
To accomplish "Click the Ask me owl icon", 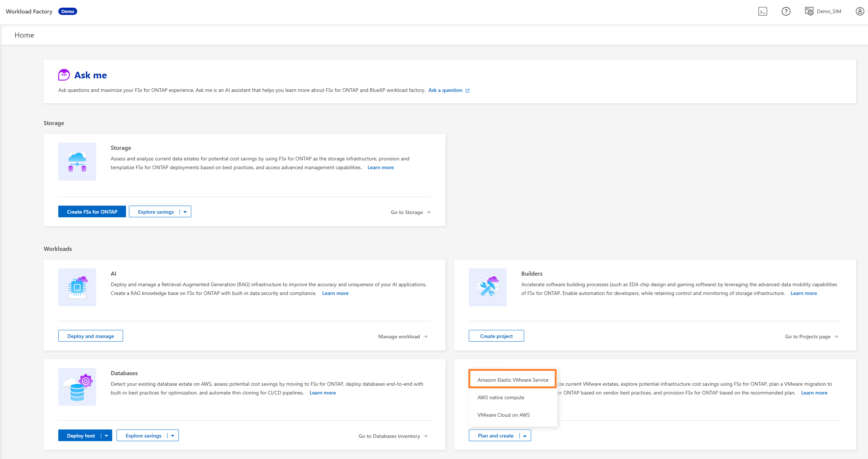I will 64,75.
